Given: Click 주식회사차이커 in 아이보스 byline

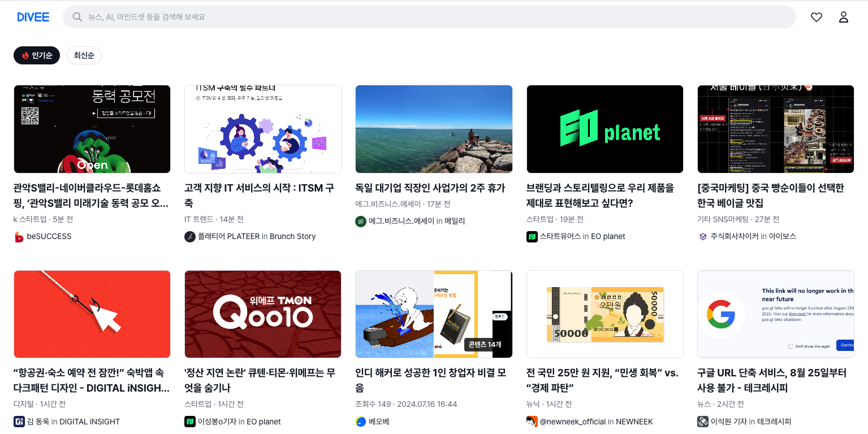Looking at the screenshot, I should pyautogui.click(x=753, y=237).
